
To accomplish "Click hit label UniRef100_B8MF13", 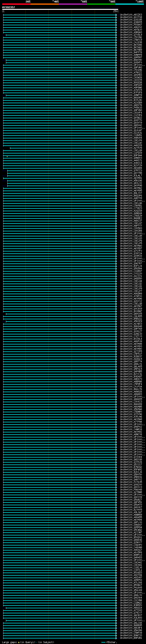I will 131,555.
